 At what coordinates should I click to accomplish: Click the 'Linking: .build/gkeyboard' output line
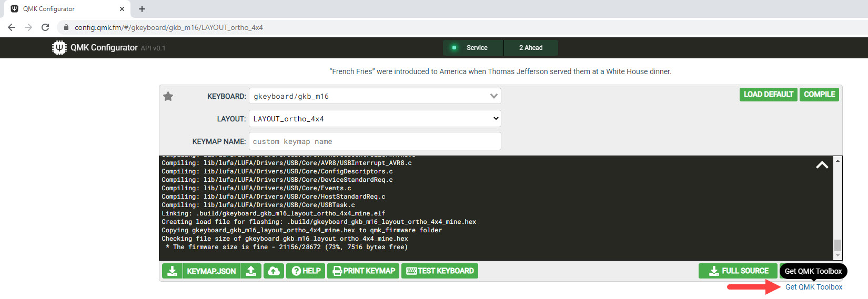274,213
